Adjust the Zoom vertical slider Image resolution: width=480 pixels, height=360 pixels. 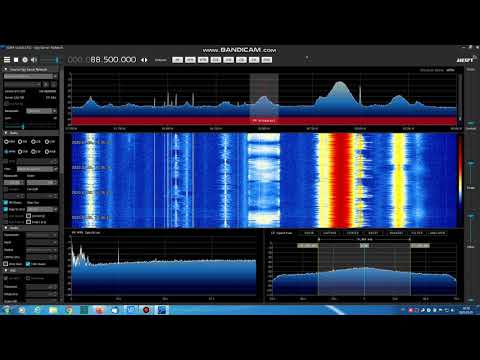[471, 97]
